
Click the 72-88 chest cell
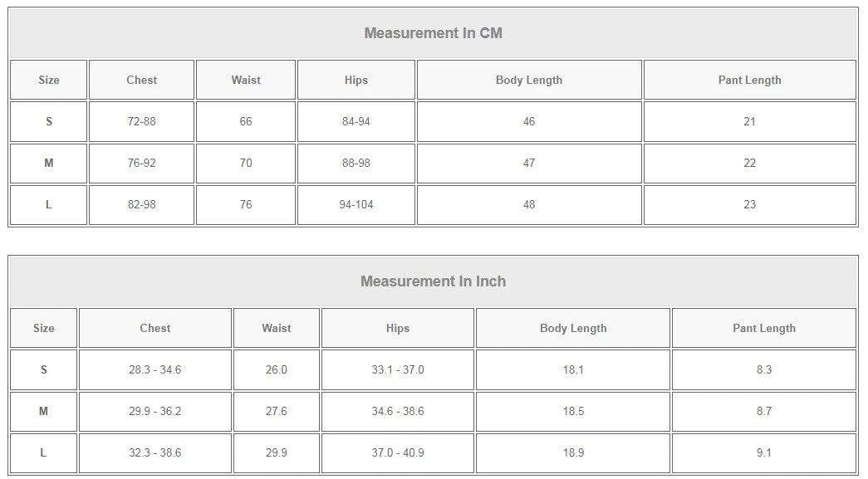point(142,122)
